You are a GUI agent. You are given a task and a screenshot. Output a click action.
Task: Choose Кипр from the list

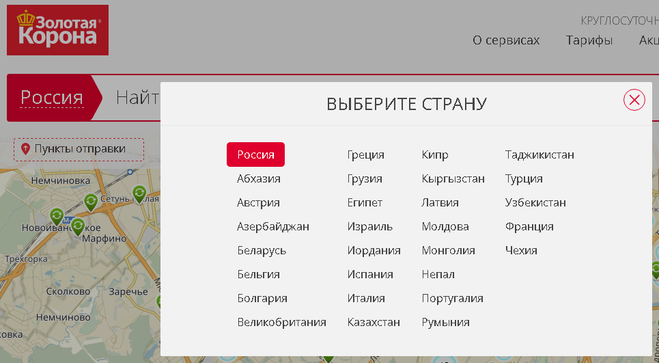point(435,155)
